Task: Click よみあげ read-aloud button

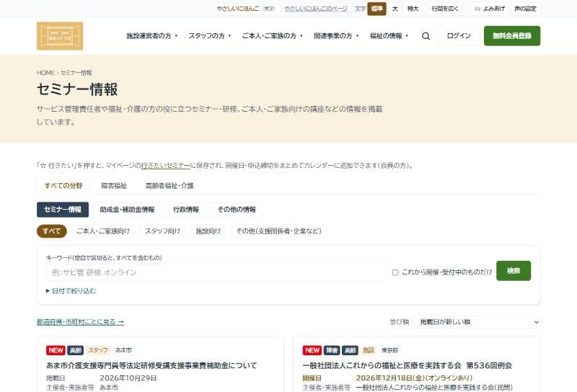Action: pyautogui.click(x=490, y=9)
